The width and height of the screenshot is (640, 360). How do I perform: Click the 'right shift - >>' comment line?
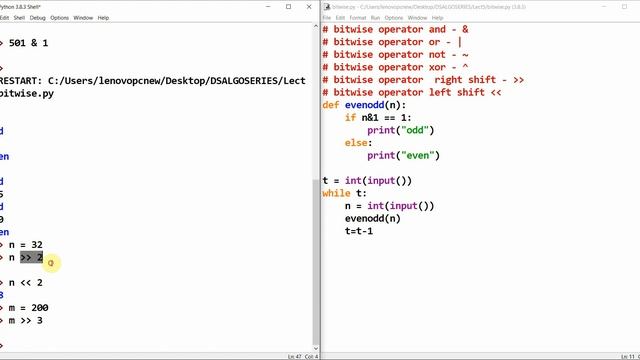point(423,80)
